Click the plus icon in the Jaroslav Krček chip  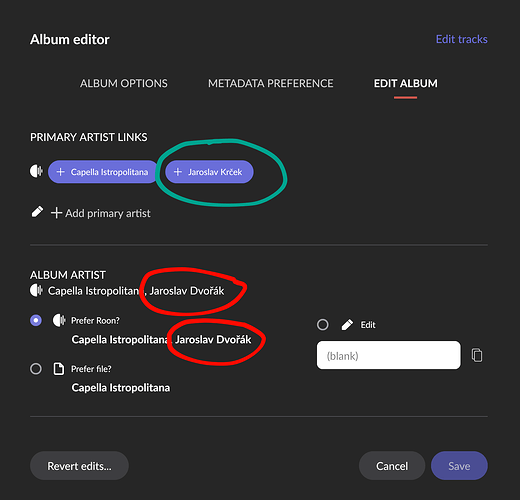tap(178, 172)
